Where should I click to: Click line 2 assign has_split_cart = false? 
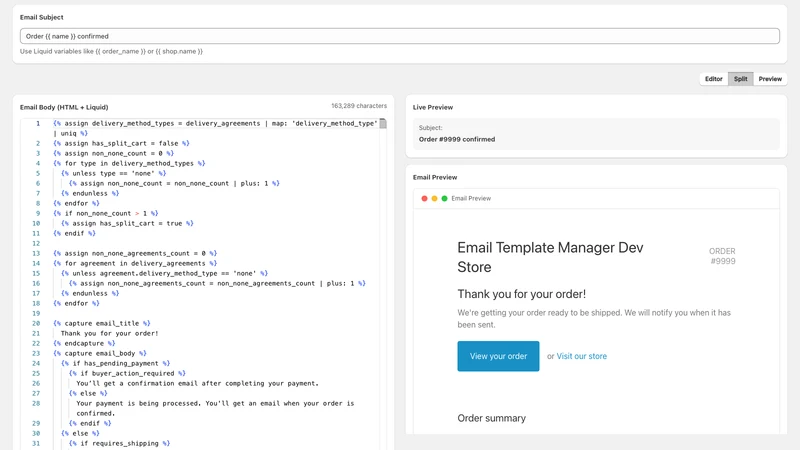[121, 143]
